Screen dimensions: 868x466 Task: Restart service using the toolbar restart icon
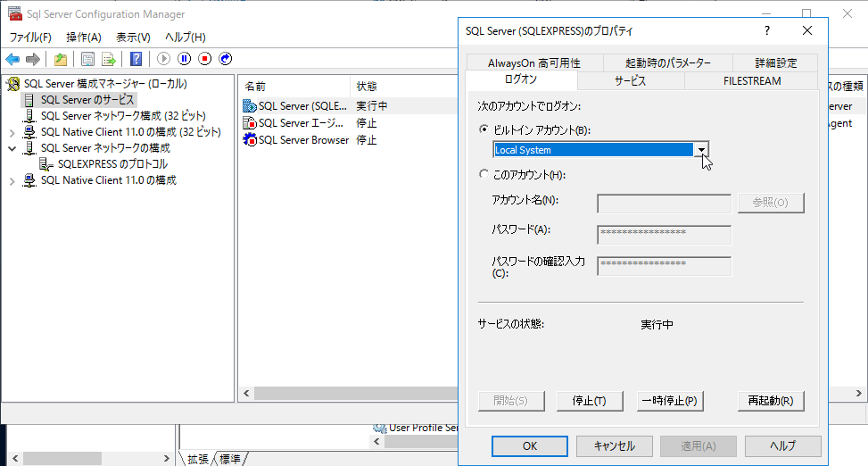coord(226,59)
